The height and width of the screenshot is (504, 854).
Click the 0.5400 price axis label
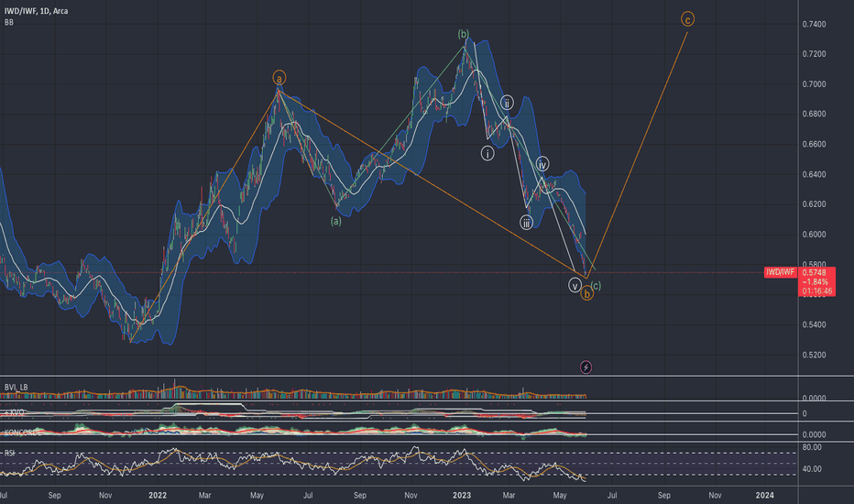point(814,324)
